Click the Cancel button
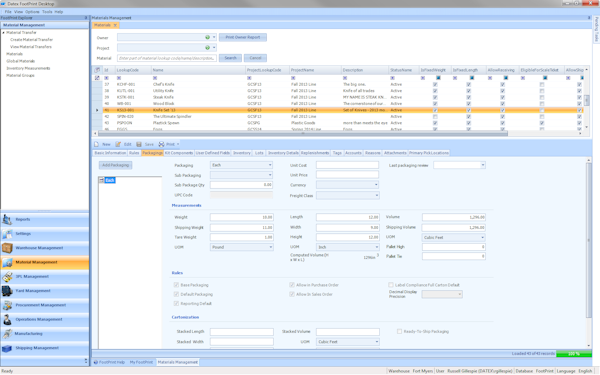 (255, 58)
